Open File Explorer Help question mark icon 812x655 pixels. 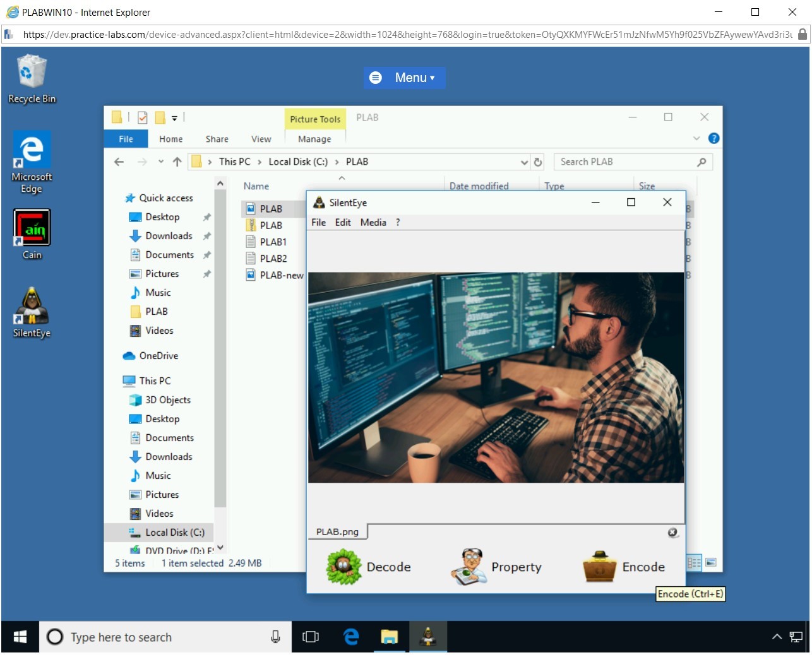tap(713, 138)
